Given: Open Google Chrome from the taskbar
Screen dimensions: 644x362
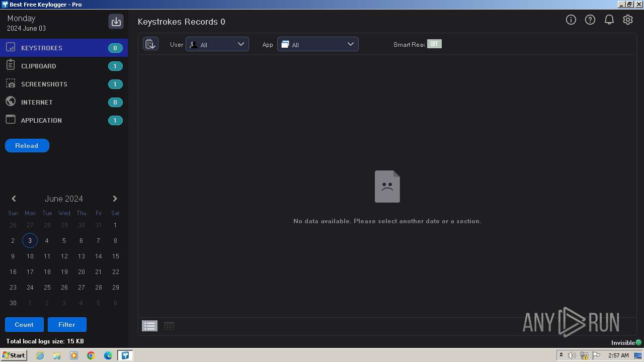Looking at the screenshot, I should point(91,355).
